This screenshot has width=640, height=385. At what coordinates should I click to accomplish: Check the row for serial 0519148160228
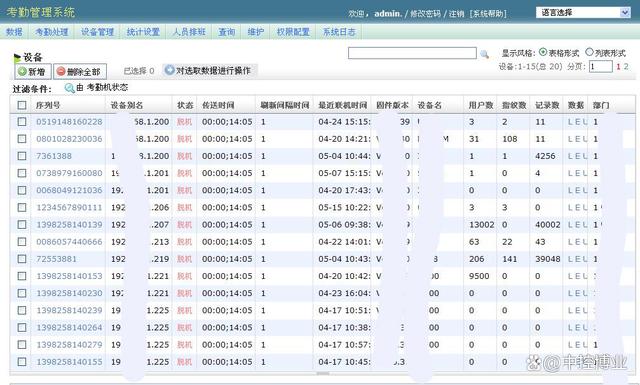coord(22,122)
